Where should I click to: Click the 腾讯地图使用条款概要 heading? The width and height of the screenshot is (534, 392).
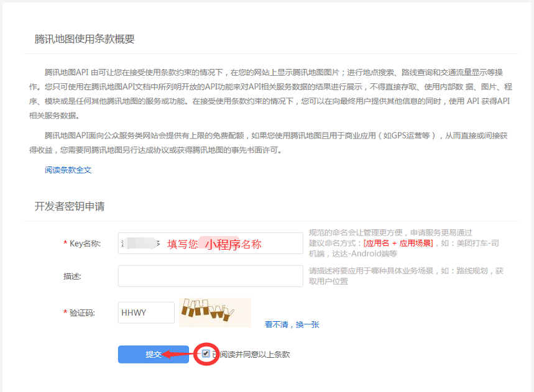pyautogui.click(x=85, y=39)
